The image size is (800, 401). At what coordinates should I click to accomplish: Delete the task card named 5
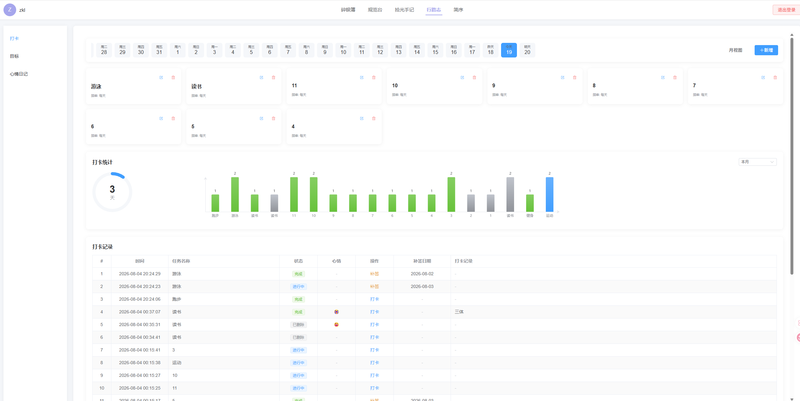(273, 118)
